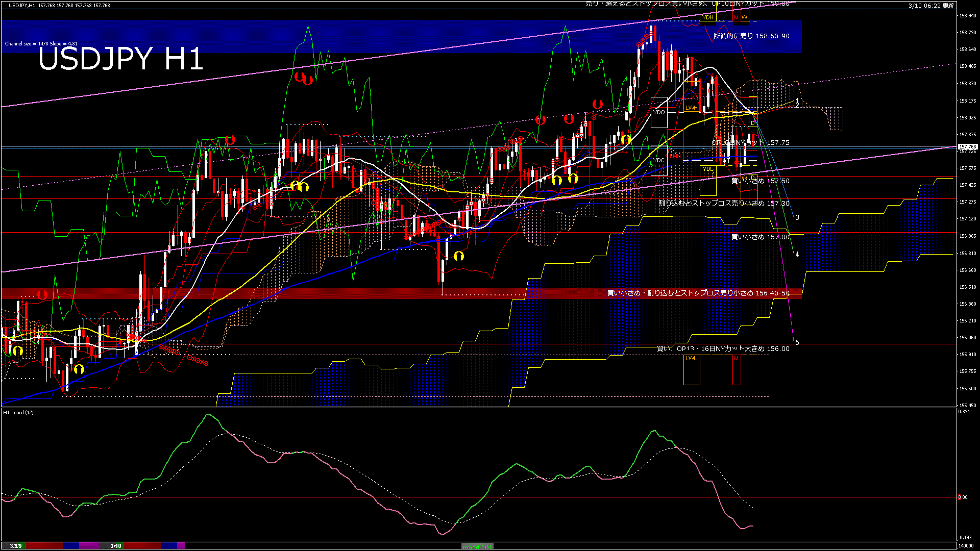The height and width of the screenshot is (551, 980).
Task: Click the Channel size slope text label
Action: [41, 44]
